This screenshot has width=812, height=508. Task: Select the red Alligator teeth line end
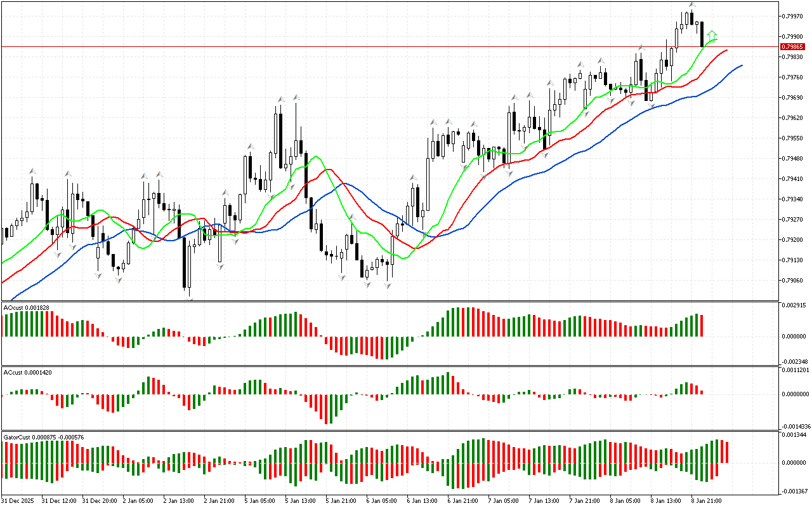point(726,50)
